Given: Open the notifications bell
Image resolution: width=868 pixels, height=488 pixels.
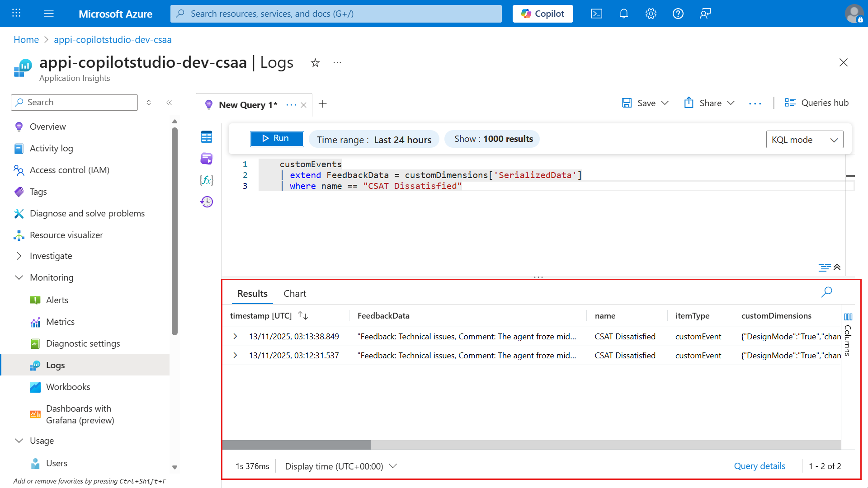Looking at the screenshot, I should (x=623, y=14).
